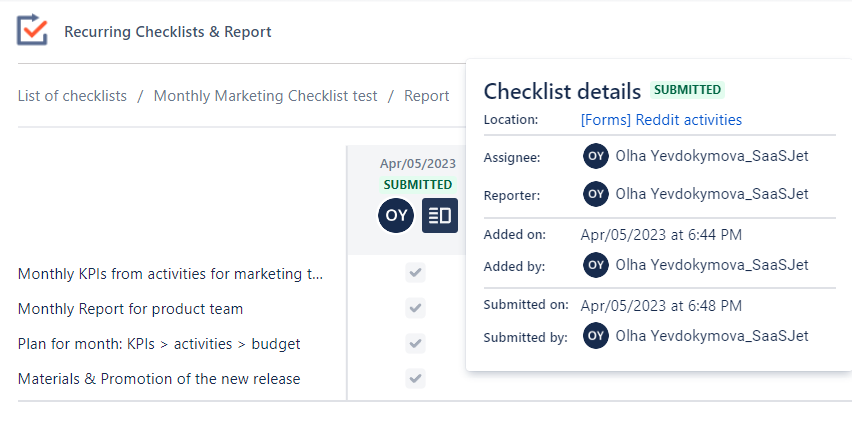The height and width of the screenshot is (430, 852).
Task: Click the OY avatar under Apr/05/2023
Action: 396,215
